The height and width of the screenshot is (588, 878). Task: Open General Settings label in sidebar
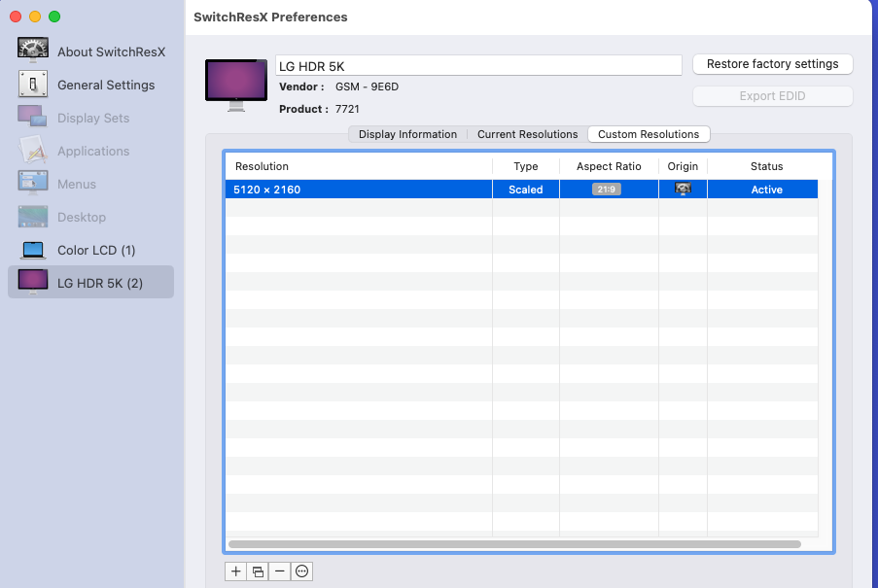click(x=106, y=85)
